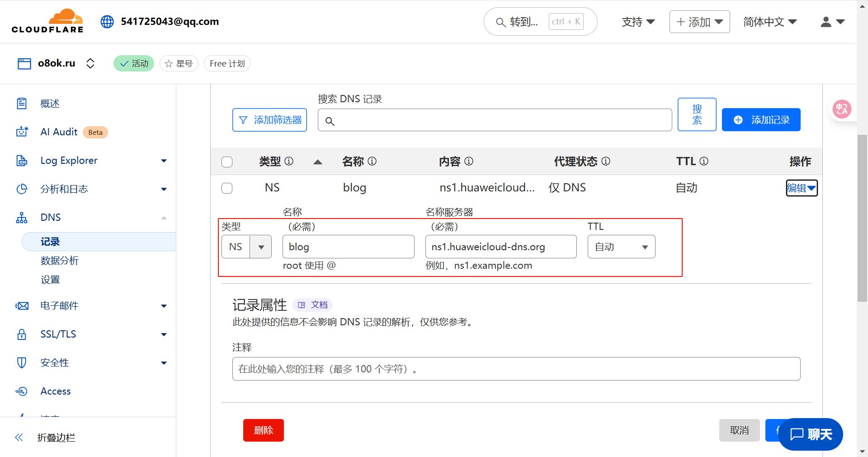Collapse sidebar using 折叠边栏 icon
This screenshot has height=457, width=868.
[19, 437]
